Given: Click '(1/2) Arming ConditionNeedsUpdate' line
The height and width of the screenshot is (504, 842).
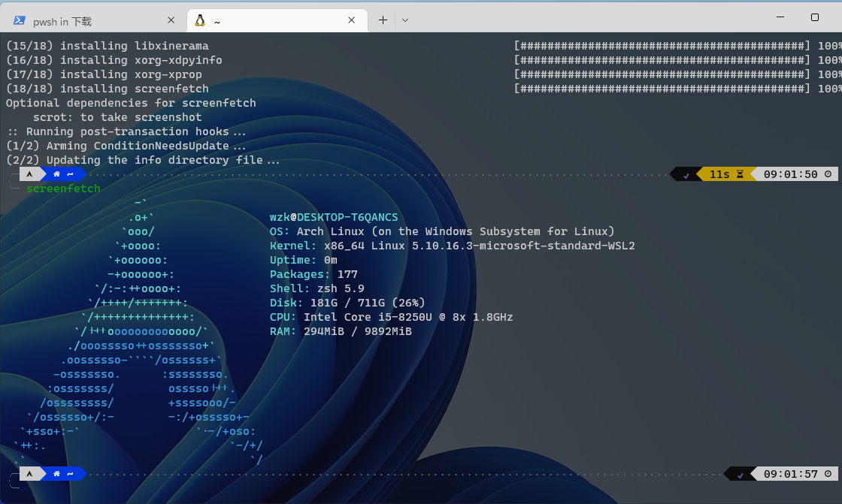Looking at the screenshot, I should 126,146.
